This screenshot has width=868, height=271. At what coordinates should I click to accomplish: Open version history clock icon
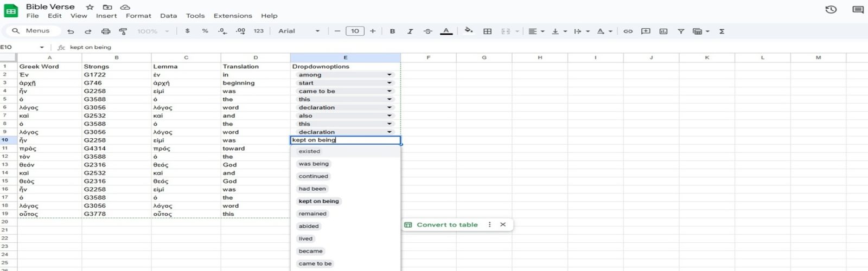tap(831, 10)
